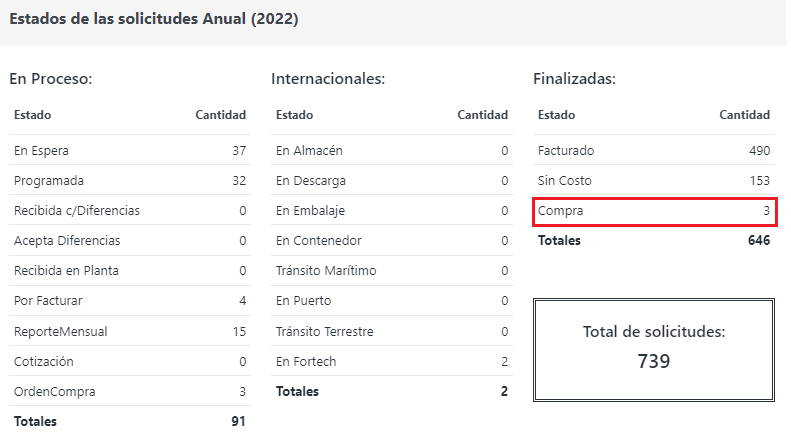Click the highlighted Compra row under Finalizadas

pyautogui.click(x=654, y=211)
